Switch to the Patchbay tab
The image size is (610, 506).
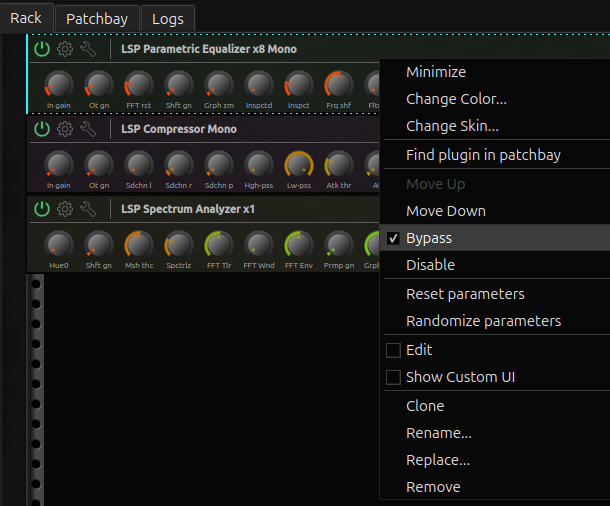pyautogui.click(x=97, y=19)
